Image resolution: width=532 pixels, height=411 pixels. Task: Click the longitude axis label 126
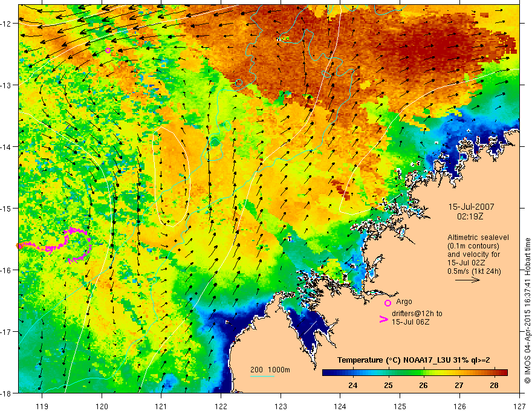(x=459, y=406)
